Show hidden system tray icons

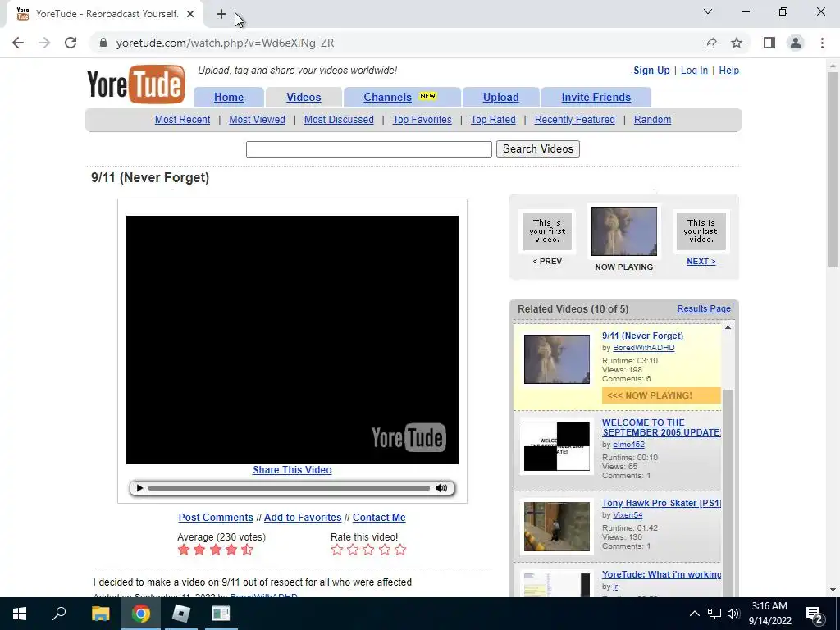click(694, 614)
